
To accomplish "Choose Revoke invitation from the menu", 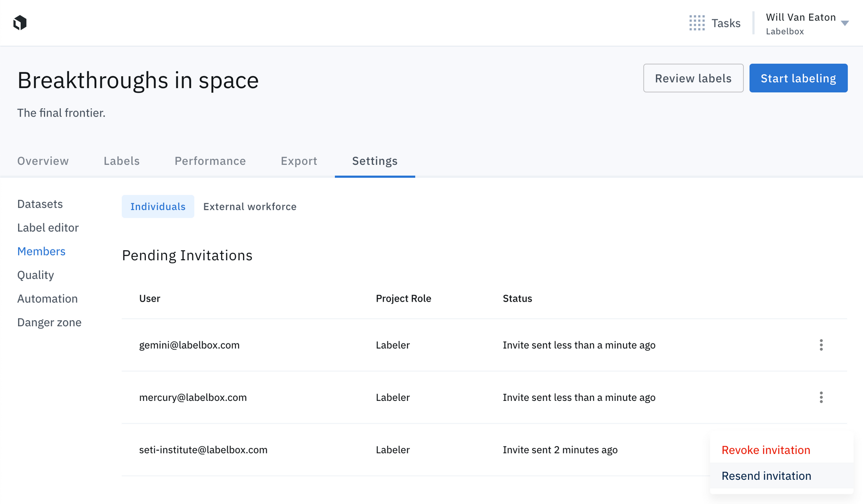I will 781,450.
